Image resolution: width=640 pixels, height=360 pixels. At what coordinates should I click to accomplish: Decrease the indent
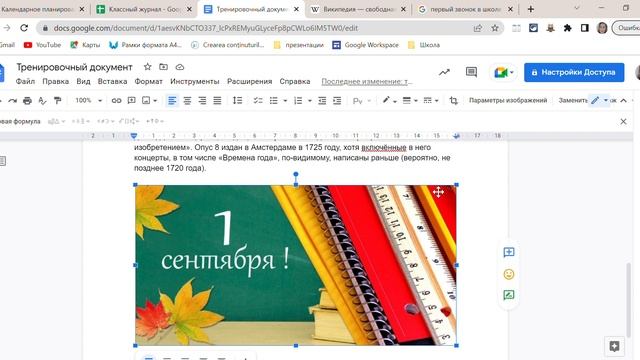(322, 100)
